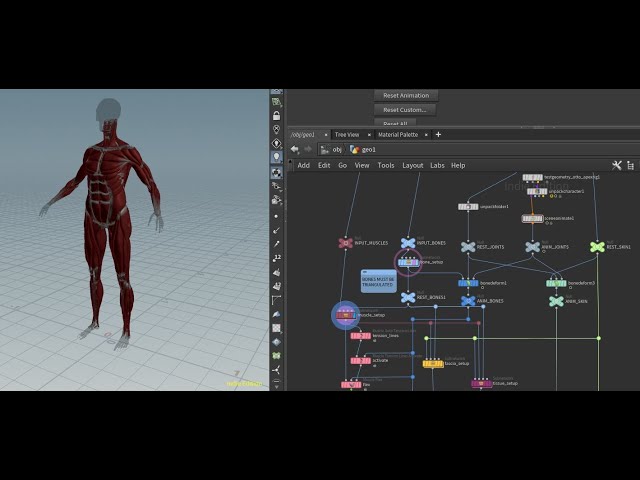
Task: Click the green X-shaped display icon
Action: (276, 356)
